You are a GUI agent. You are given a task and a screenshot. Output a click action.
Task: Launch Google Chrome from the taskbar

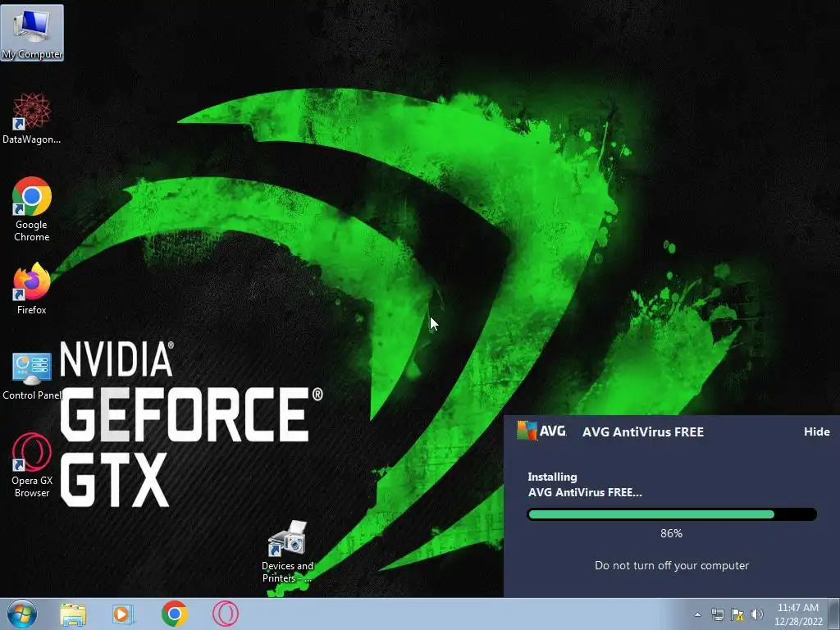(174, 614)
